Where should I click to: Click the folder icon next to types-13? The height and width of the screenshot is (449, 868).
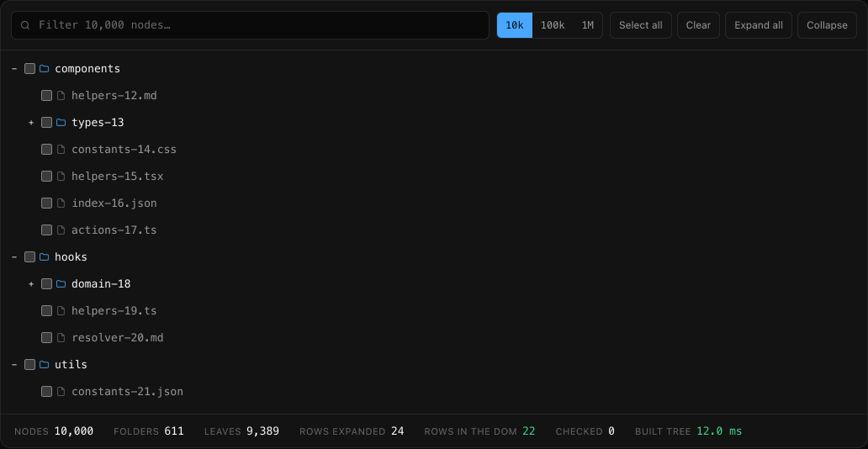[x=61, y=123]
